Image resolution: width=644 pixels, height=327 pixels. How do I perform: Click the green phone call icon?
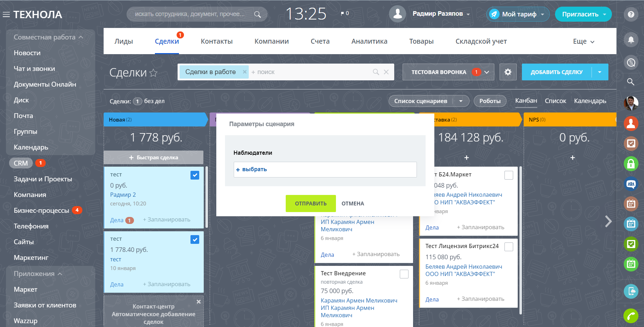(631, 316)
